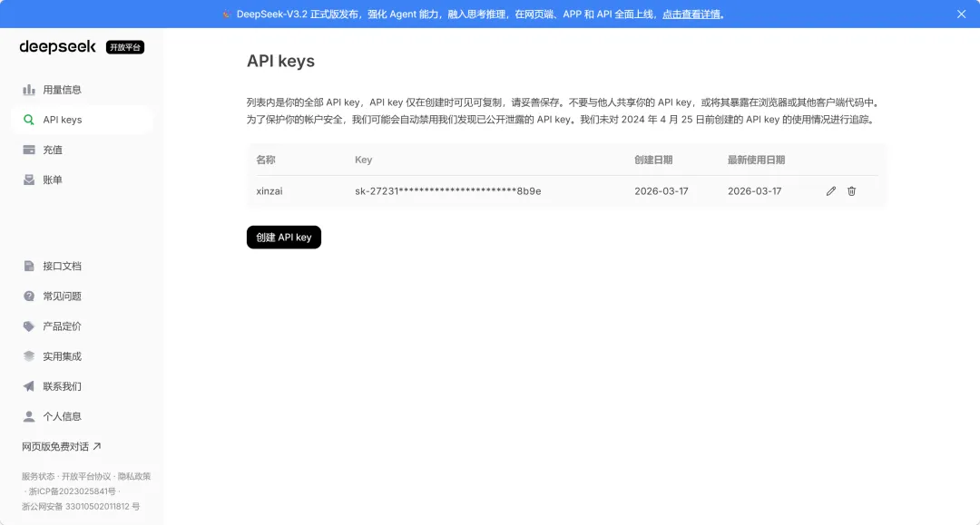Open 常见问题 from the sidebar
This screenshot has height=525, width=980.
(82, 296)
